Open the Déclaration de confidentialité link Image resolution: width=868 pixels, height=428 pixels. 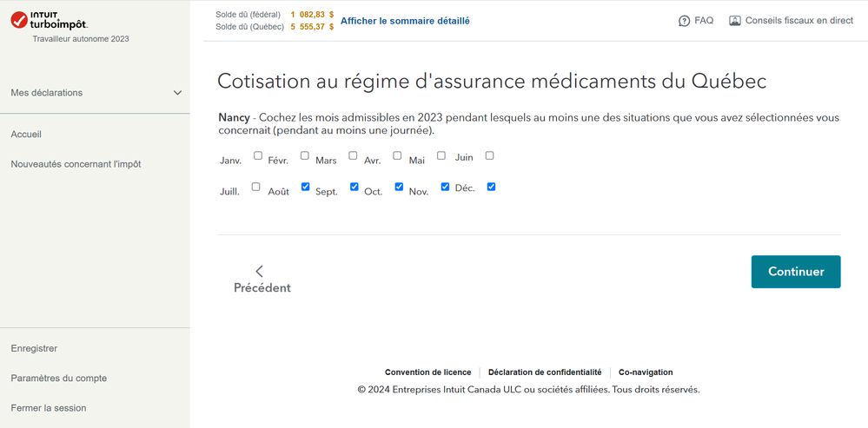545,372
